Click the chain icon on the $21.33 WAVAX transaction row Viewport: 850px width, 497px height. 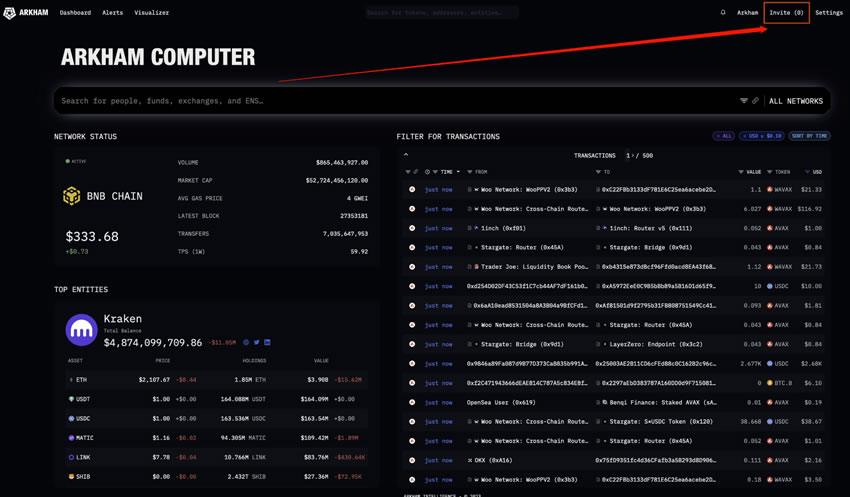412,190
